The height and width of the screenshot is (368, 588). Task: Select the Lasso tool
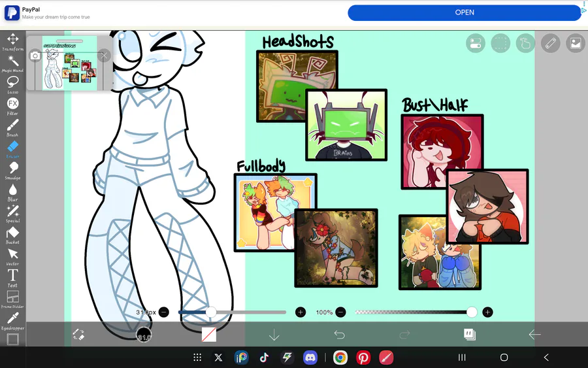click(13, 85)
